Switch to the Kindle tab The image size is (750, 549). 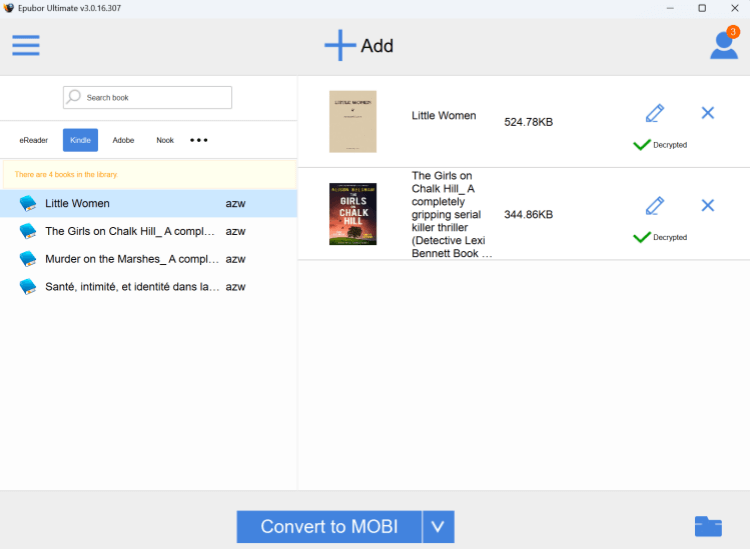tap(80, 140)
